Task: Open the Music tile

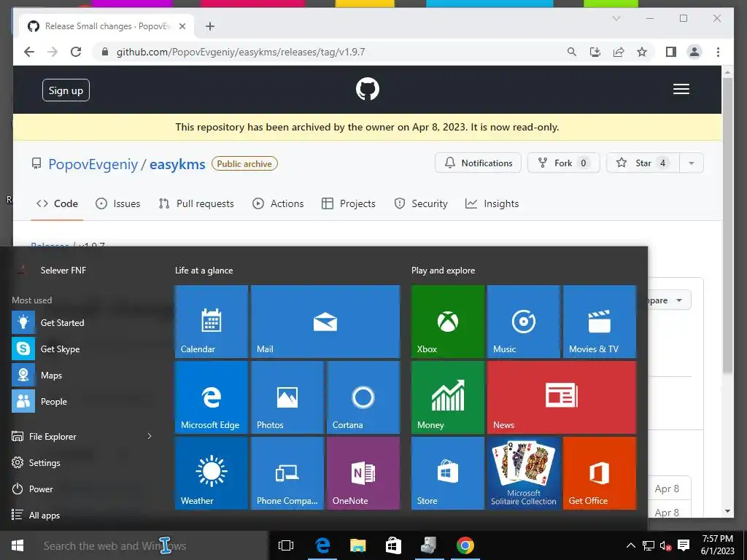Action: [x=524, y=322]
